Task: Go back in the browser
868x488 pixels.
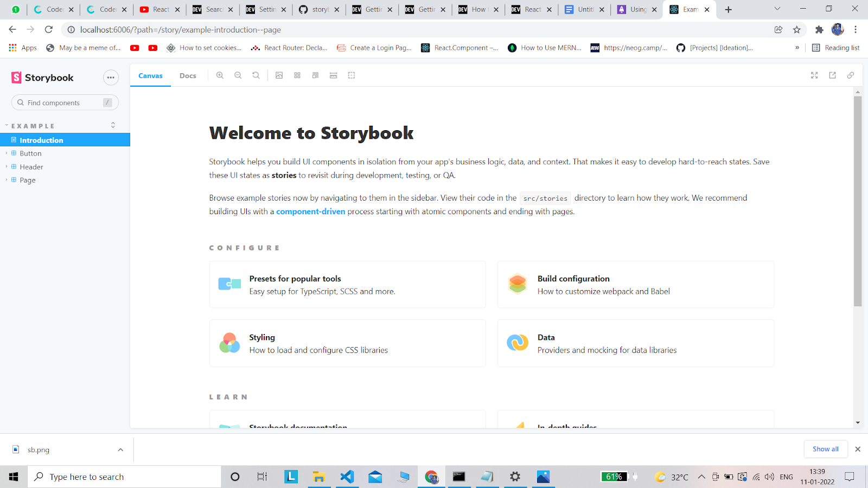Action: pyautogui.click(x=12, y=29)
